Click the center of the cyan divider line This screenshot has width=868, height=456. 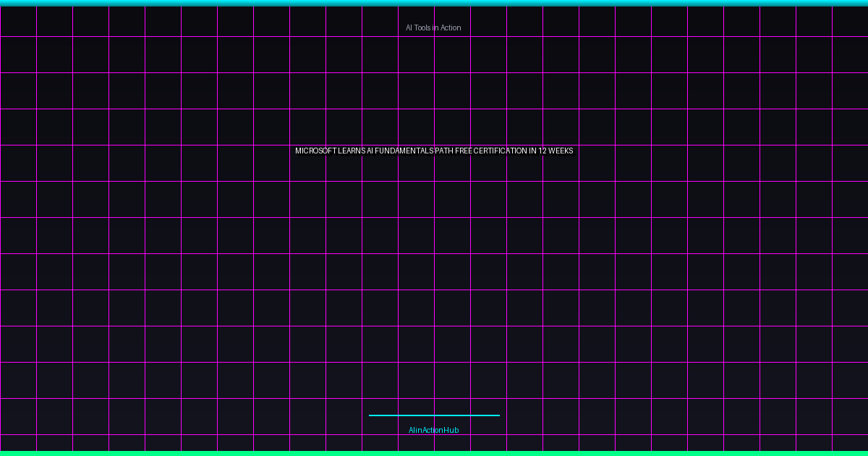[434, 415]
